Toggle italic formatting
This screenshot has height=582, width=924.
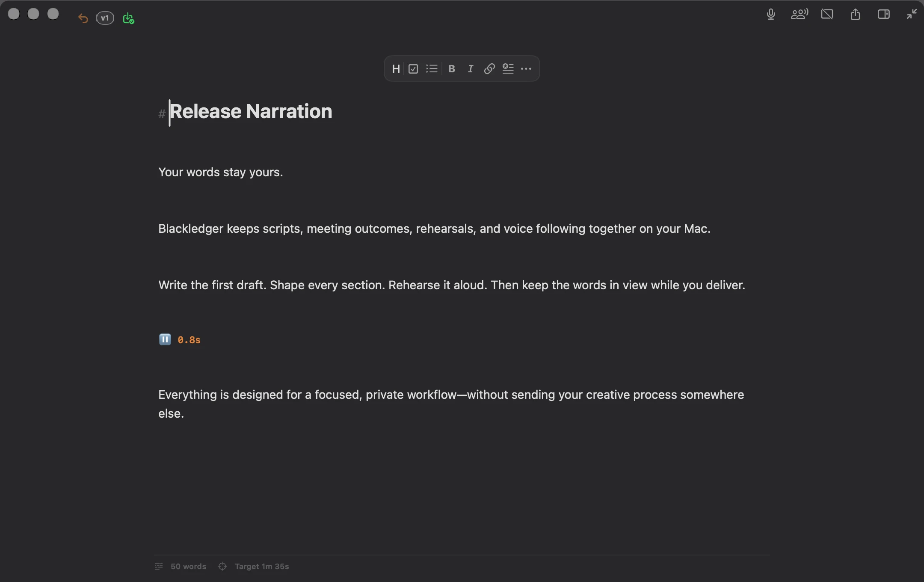click(471, 69)
